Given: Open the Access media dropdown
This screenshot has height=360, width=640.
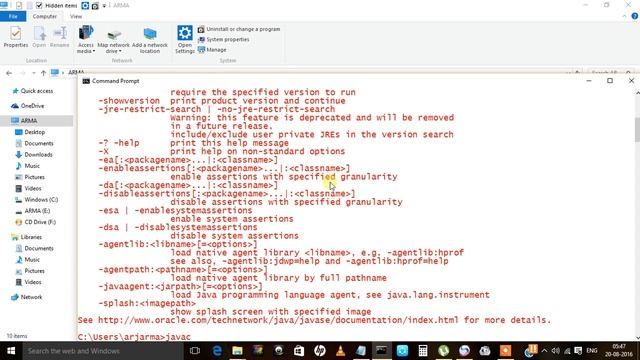Looking at the screenshot, I should 86,39.
